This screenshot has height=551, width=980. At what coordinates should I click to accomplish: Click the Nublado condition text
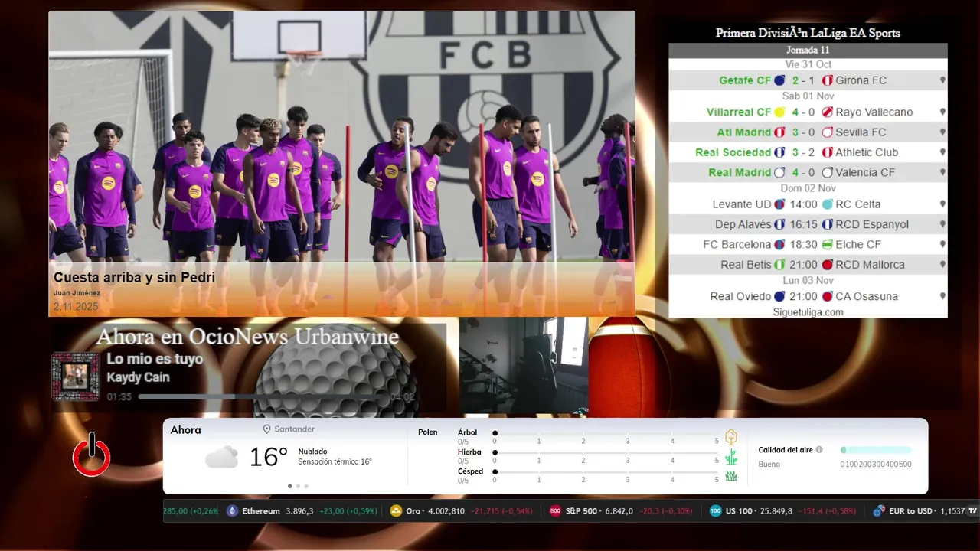tap(312, 452)
